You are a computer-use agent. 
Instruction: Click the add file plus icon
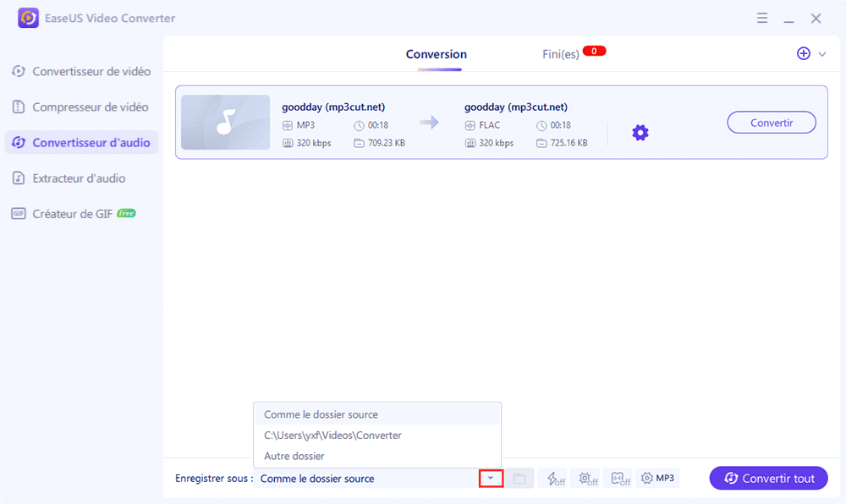[804, 53]
